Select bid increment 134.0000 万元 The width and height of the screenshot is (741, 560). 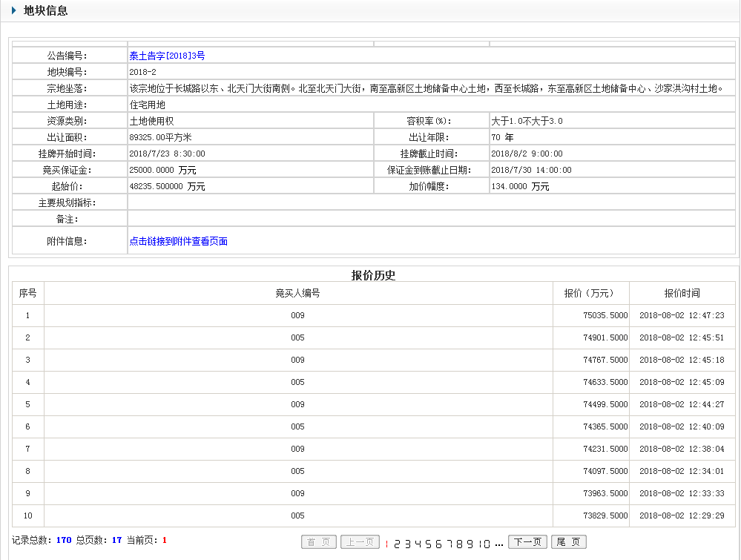click(x=520, y=187)
